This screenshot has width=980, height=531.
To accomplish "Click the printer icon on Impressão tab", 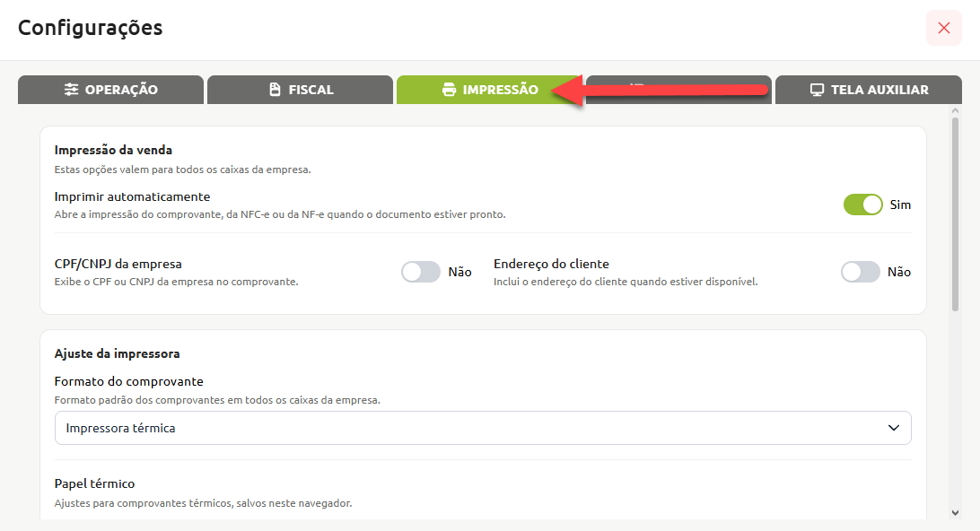I will click(449, 90).
